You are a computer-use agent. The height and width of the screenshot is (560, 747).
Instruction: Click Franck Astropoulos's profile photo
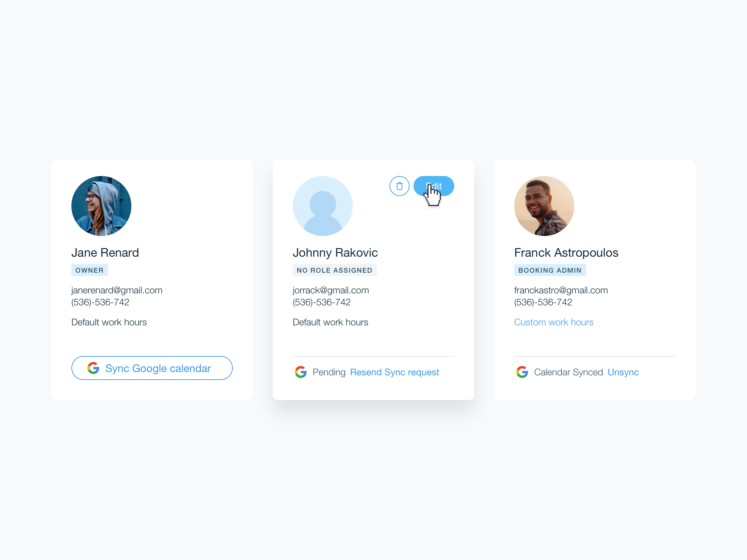pyautogui.click(x=544, y=206)
